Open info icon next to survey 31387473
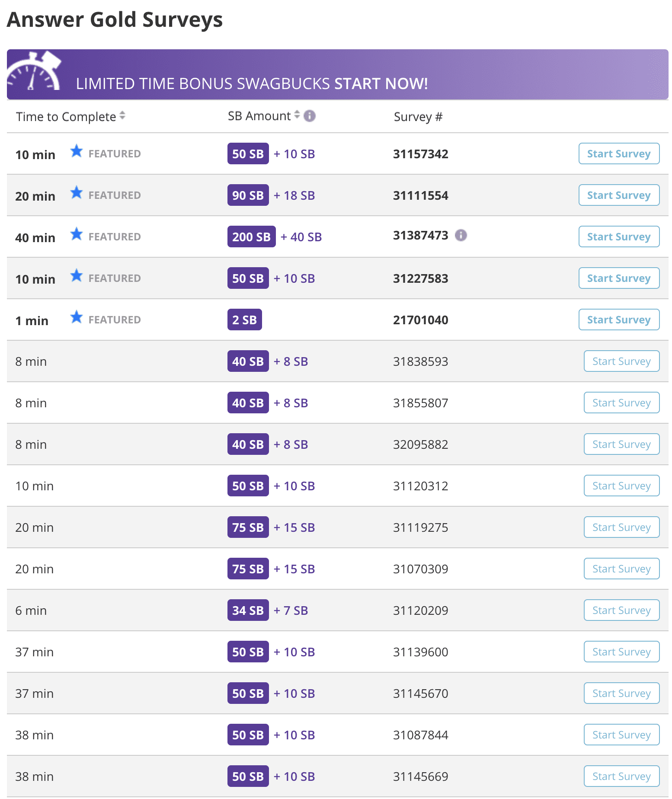Image resolution: width=672 pixels, height=799 pixels. pos(461,235)
